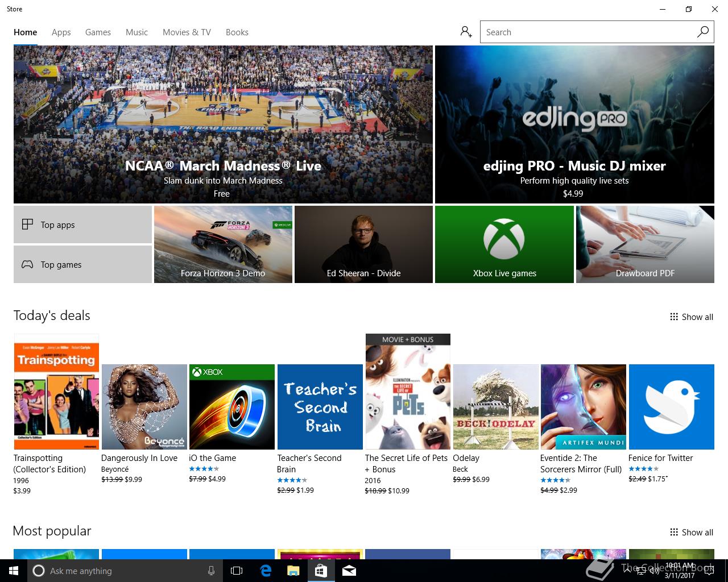Open Beyoncé Dangerously In Love album cover
The height and width of the screenshot is (582, 728).
[144, 407]
